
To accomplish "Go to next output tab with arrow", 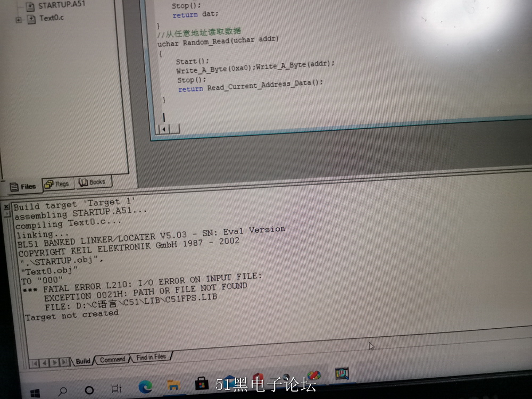I will 55,363.
